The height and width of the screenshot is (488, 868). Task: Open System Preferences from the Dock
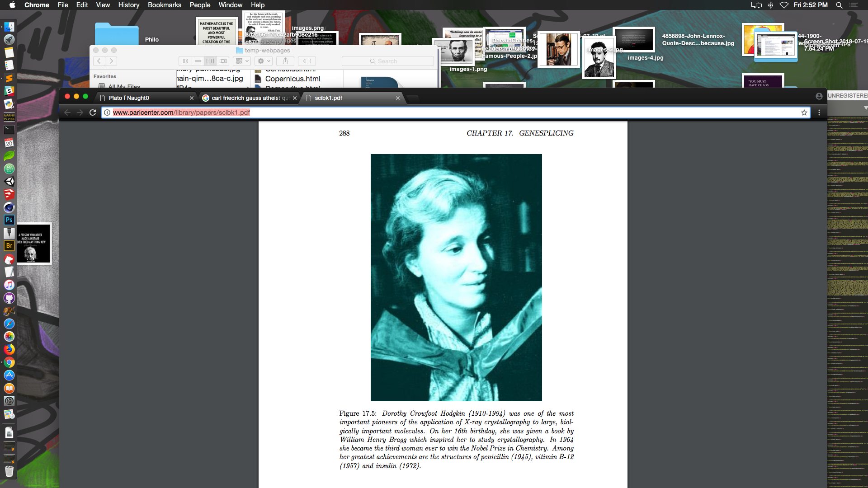(x=9, y=401)
